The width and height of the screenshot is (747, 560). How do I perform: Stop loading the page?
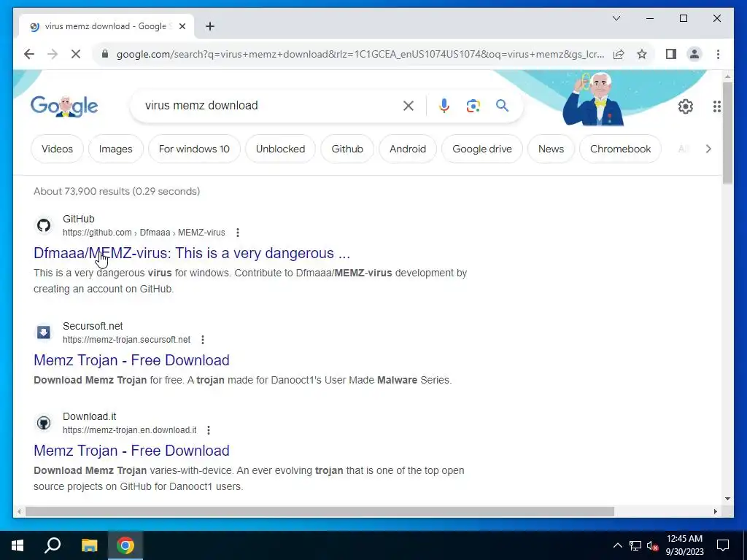(76, 54)
